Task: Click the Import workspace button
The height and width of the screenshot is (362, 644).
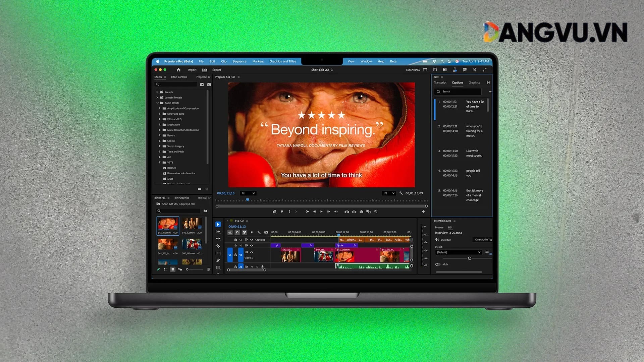Action: point(192,70)
